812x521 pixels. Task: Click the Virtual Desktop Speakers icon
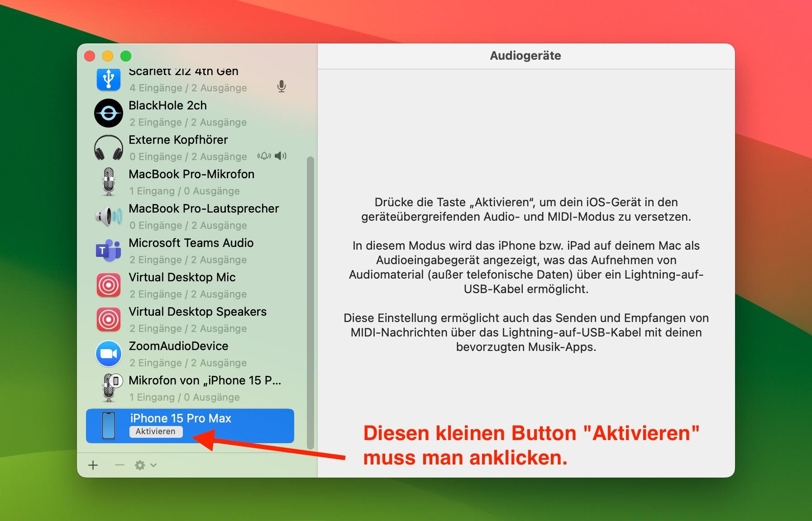point(109,319)
